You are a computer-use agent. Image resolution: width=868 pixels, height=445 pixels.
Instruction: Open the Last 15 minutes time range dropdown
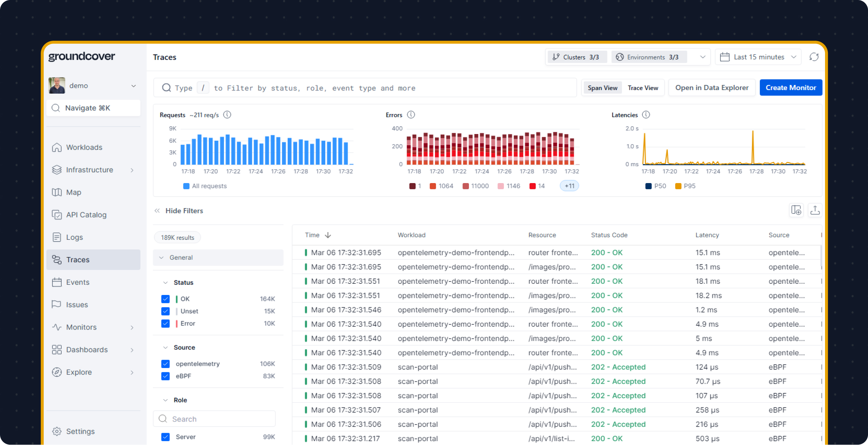(758, 57)
